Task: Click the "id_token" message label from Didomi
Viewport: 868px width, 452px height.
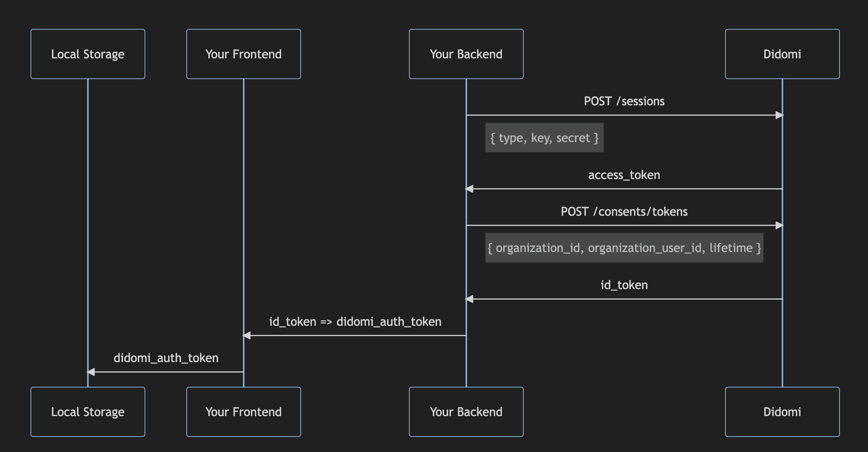Action: pos(624,285)
